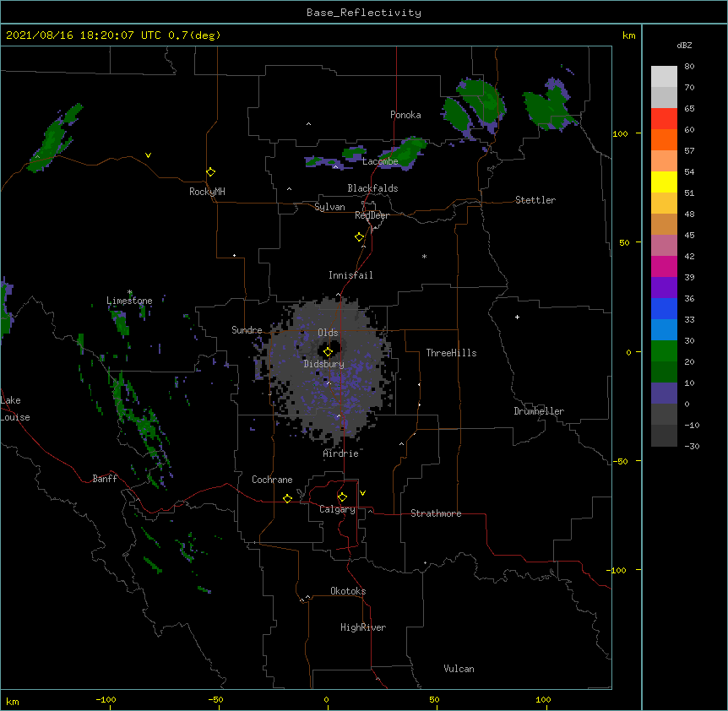Click the Stettler city label
Screen dimensions: 728x711
coord(535,200)
